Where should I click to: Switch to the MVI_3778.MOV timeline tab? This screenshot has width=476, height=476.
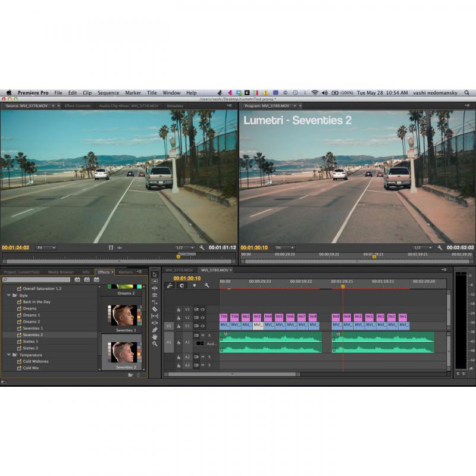click(x=179, y=270)
